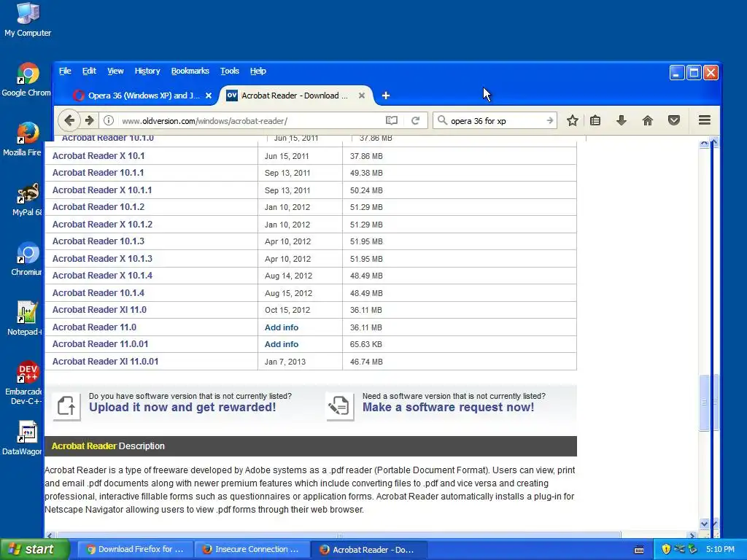This screenshot has height=560, width=747.
Task: Click the scroll up arrow of the page
Action: (704, 144)
